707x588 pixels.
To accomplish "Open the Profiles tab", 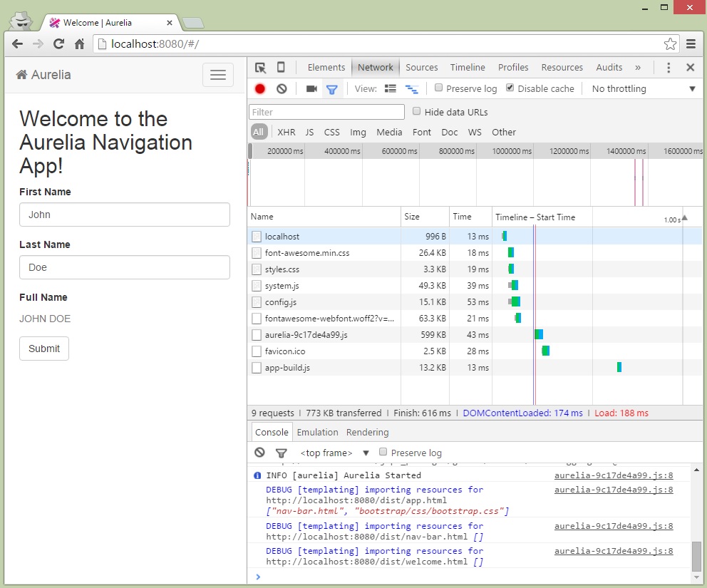I will tap(513, 68).
